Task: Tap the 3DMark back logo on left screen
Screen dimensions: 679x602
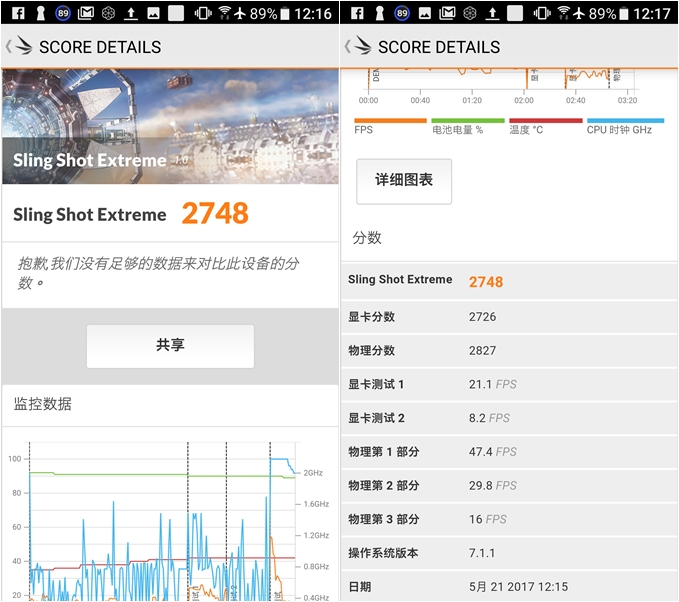Action: point(20,47)
